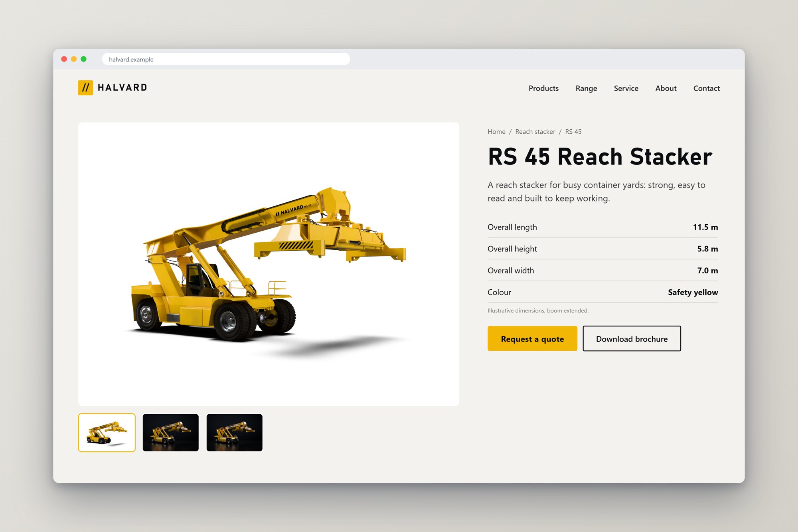Select the first white-background thumbnail
This screenshot has width=798, height=532.
[107, 433]
